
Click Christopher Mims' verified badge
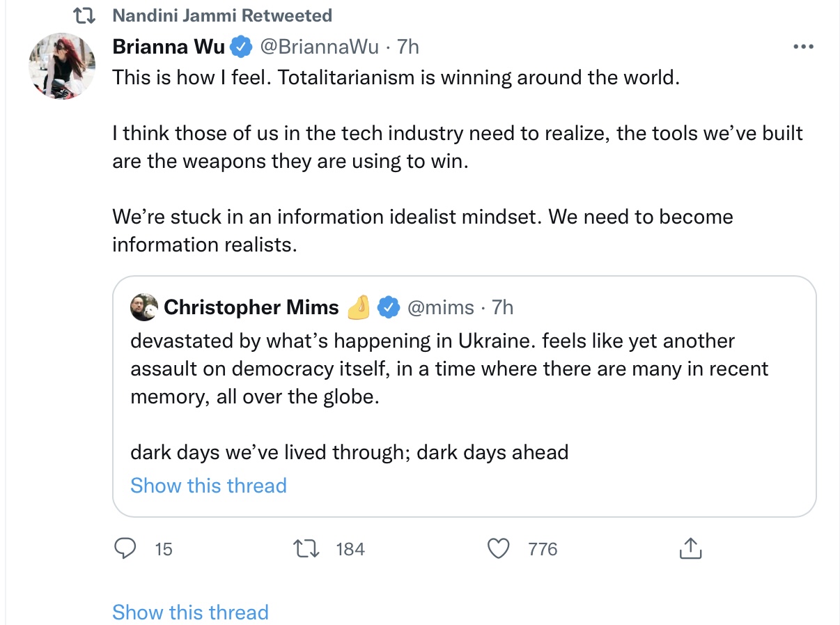389,307
